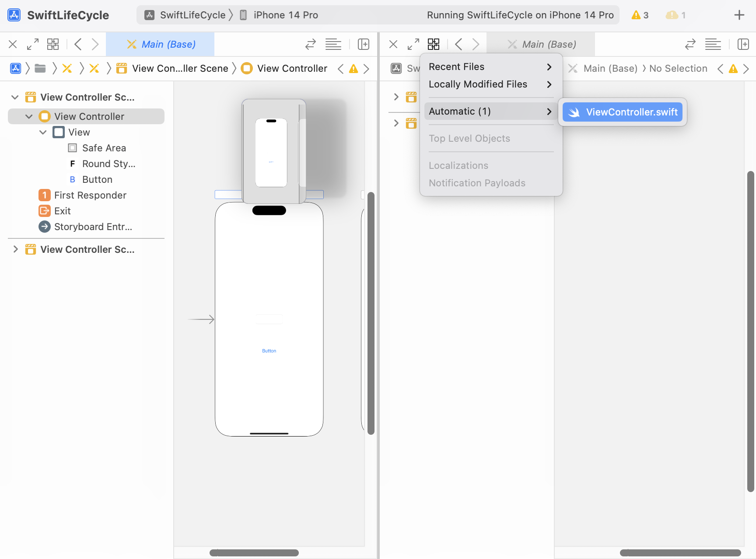The width and height of the screenshot is (756, 559).
Task: Open the yellow warnings indicator showing 3
Action: (x=640, y=15)
